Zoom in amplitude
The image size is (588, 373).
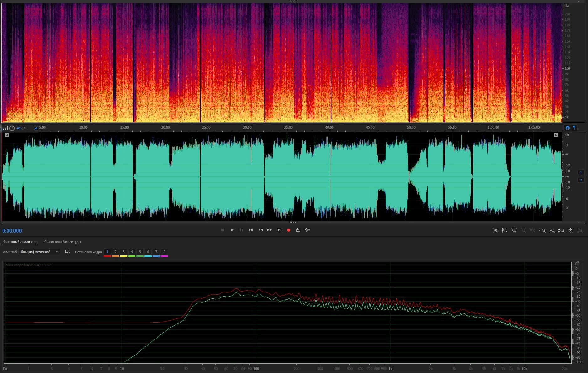click(495, 230)
